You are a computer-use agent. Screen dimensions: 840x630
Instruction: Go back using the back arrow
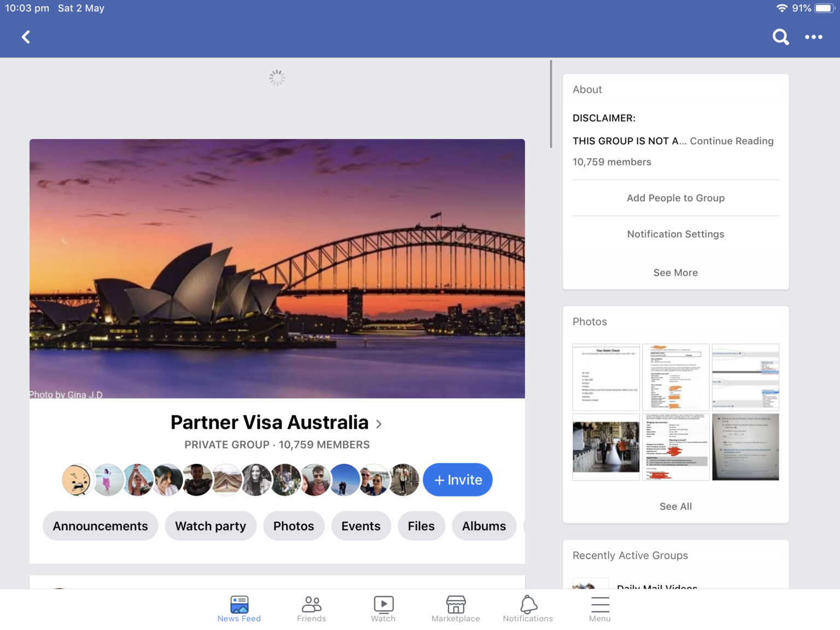[25, 37]
